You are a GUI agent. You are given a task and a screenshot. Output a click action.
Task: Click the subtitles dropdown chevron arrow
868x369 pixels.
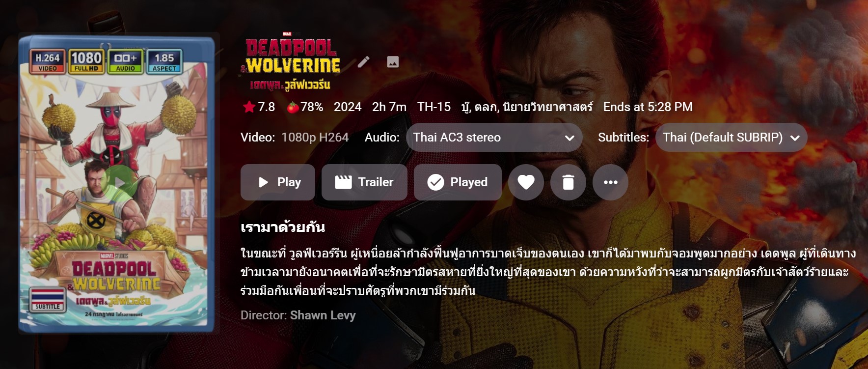pos(795,138)
